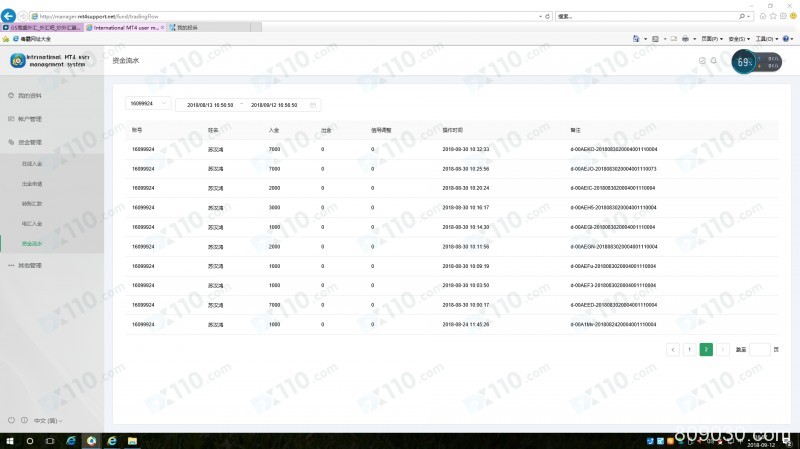Click the time cell 2018-08-24 11:45:26
Image resolution: width=800 pixels, height=449 pixels.
click(465, 325)
